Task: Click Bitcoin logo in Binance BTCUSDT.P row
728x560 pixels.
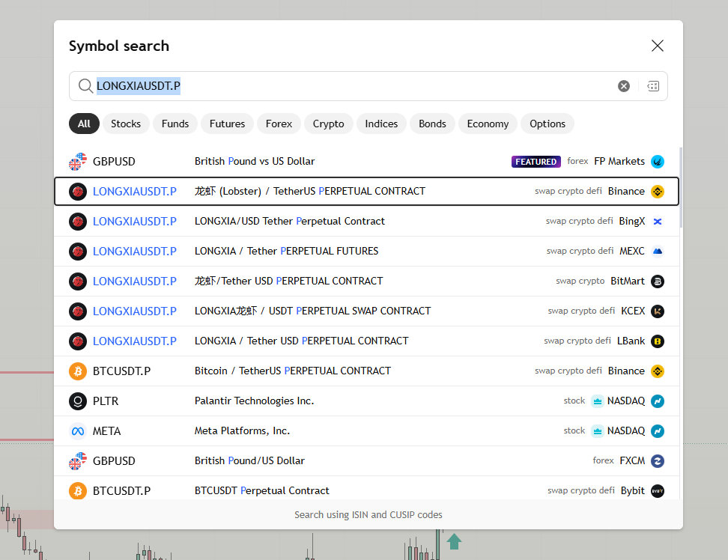Action: 78,371
